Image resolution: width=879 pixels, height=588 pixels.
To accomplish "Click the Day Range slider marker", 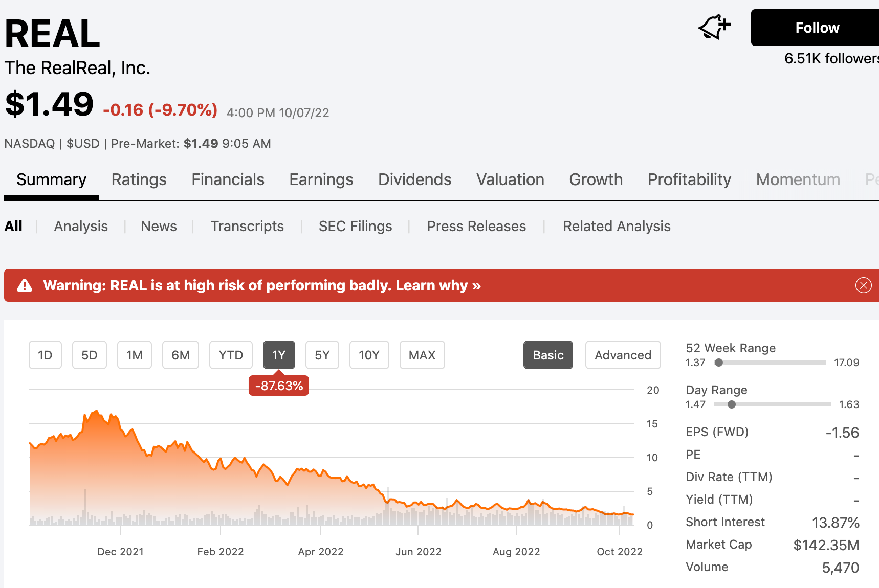I will tap(732, 404).
